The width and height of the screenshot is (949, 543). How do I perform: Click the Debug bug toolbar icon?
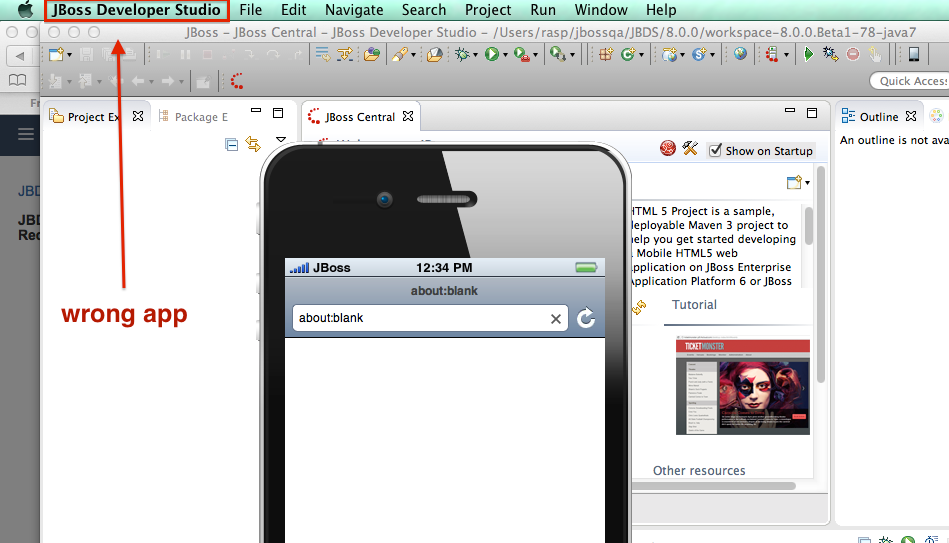pos(462,54)
